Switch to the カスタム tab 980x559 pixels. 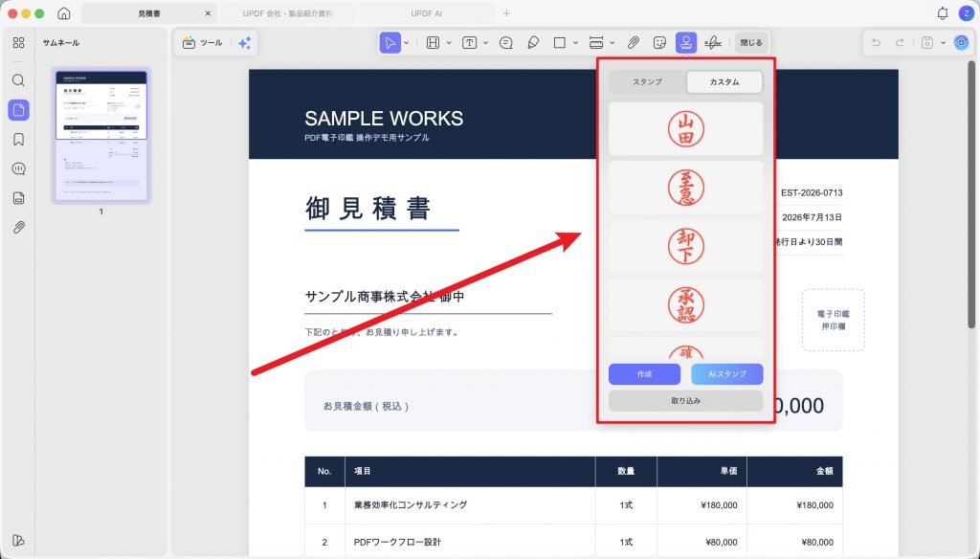pos(724,82)
